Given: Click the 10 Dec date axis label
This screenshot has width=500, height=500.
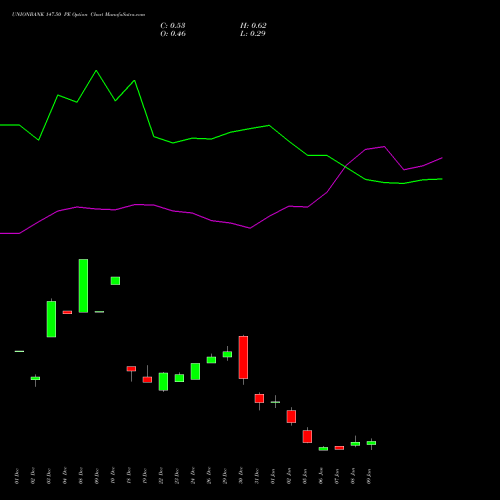Looking at the screenshot, I should pos(113,476).
